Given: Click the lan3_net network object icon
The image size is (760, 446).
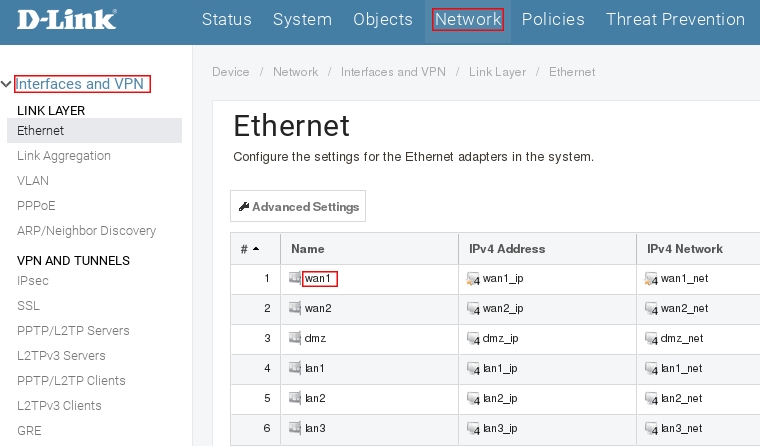Looking at the screenshot, I should click(652, 428).
